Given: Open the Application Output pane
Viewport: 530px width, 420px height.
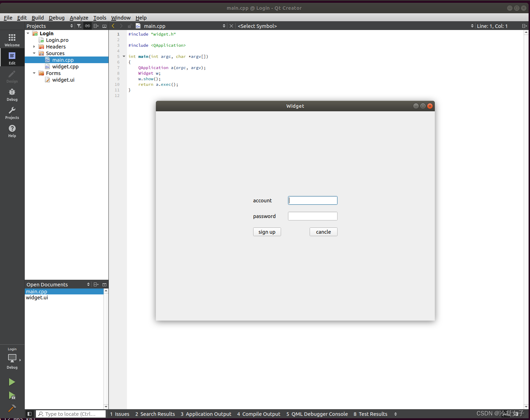Looking at the screenshot, I should 206,414.
